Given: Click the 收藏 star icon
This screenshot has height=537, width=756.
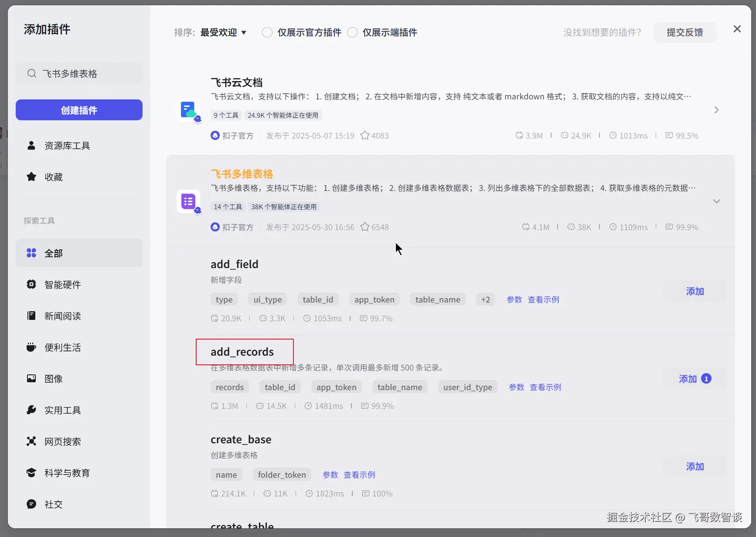Looking at the screenshot, I should pos(31,177).
